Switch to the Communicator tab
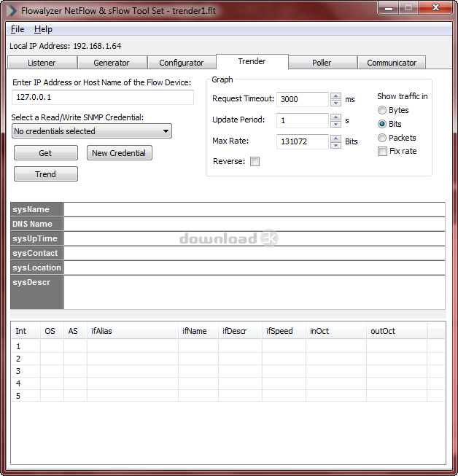Viewport: 458px width, 476px height. [392, 63]
